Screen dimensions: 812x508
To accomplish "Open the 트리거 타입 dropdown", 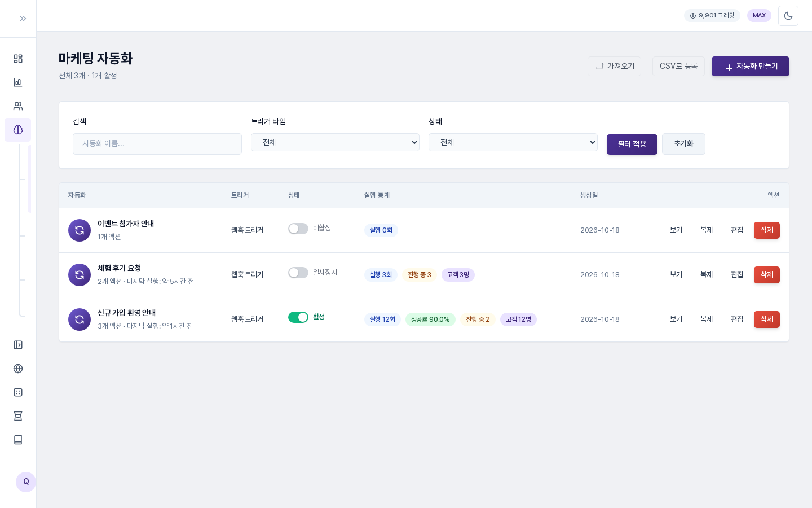I will pyautogui.click(x=335, y=142).
